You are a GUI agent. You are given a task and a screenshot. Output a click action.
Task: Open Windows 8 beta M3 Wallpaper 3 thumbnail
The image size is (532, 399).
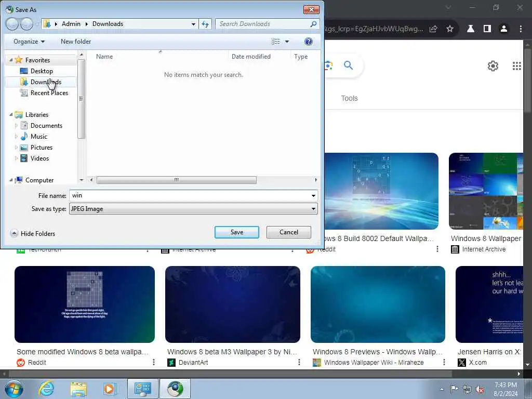pyautogui.click(x=232, y=304)
